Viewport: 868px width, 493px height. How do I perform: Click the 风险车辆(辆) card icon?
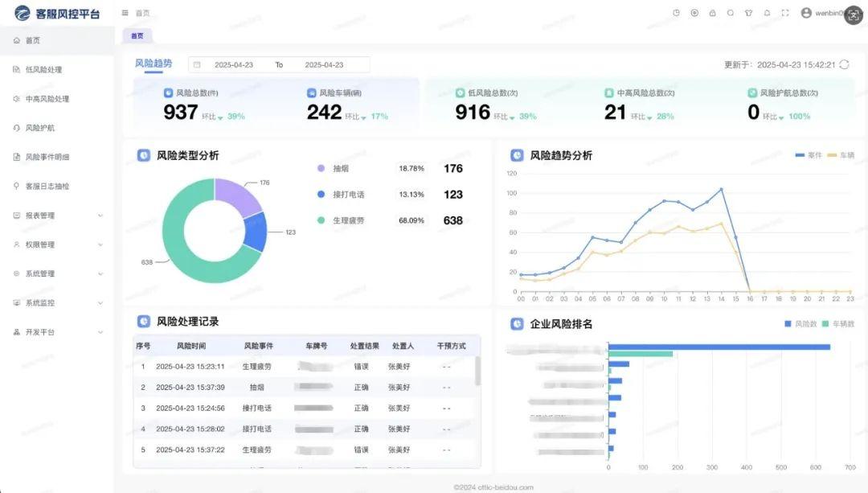[x=312, y=92]
